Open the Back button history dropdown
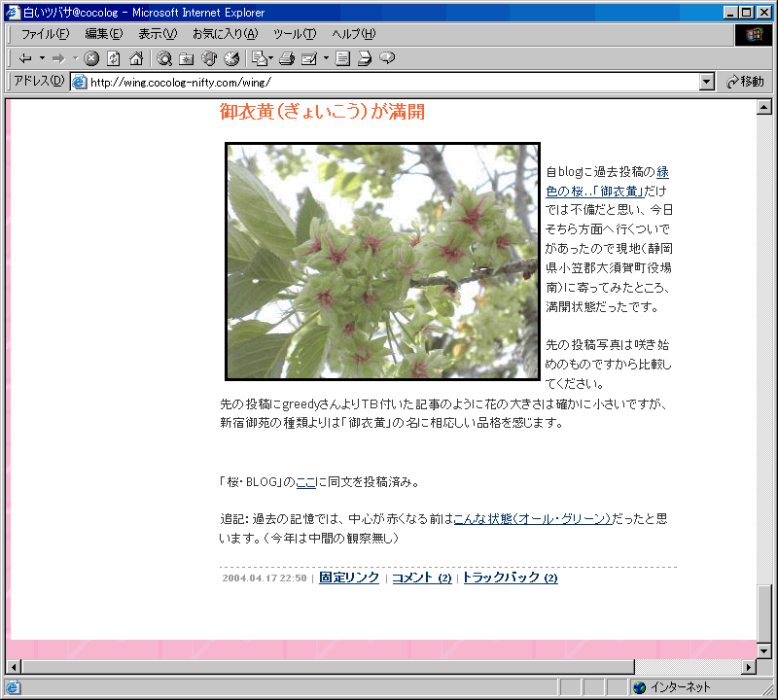Image resolution: width=778 pixels, height=700 pixels. pyautogui.click(x=42, y=58)
